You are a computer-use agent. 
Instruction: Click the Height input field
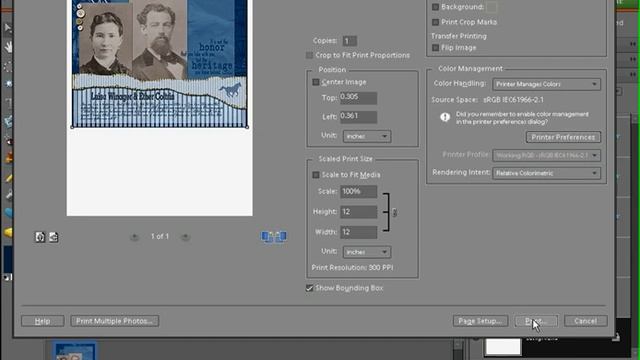coord(358,212)
